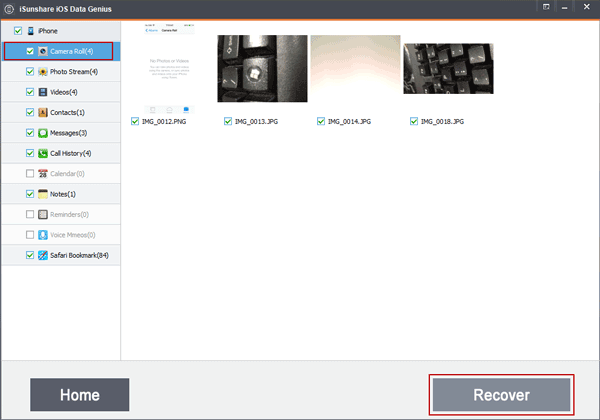The image size is (600, 420).
Task: Check the Calendar checkbox
Action: click(x=30, y=173)
